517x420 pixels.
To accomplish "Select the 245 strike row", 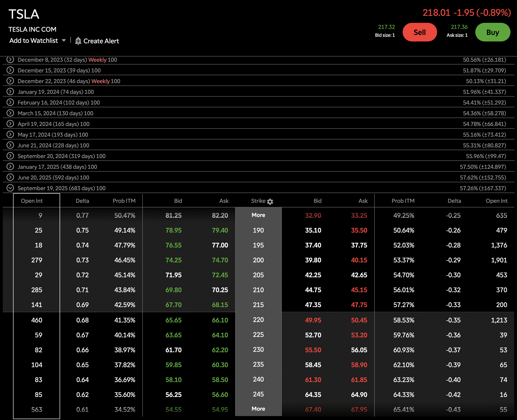I will (258, 394).
